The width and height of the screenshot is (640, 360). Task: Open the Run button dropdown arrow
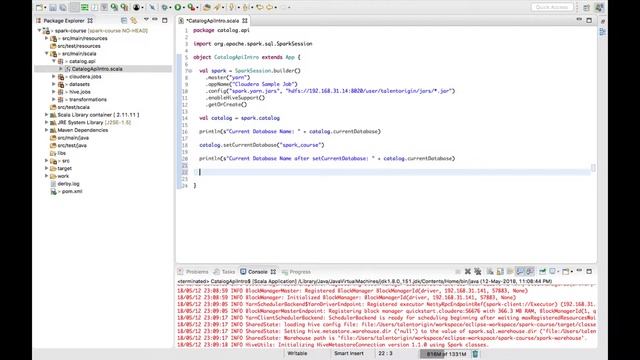(x=183, y=8)
